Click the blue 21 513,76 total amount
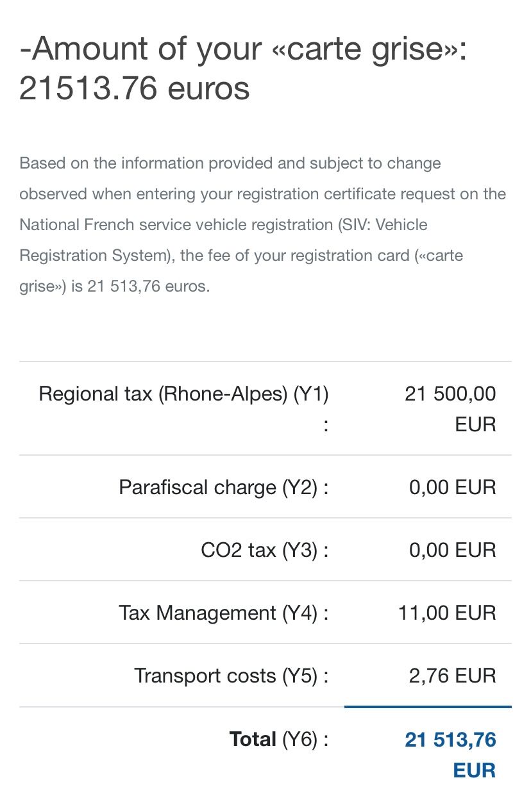Image resolution: width=531 pixels, height=812 pixels. point(450,740)
